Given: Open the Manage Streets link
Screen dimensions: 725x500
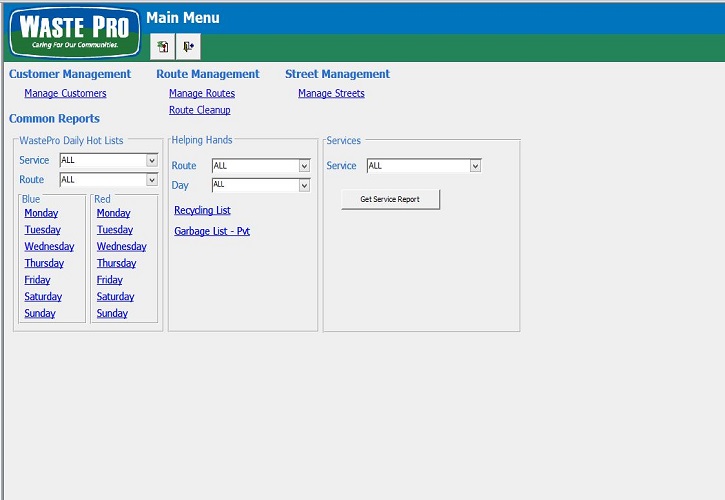Looking at the screenshot, I should click(331, 94).
